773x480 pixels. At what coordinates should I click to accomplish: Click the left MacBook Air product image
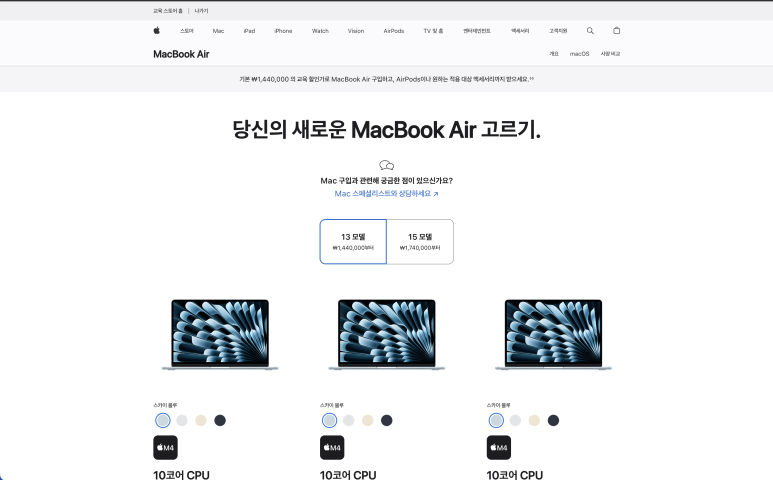click(220, 335)
